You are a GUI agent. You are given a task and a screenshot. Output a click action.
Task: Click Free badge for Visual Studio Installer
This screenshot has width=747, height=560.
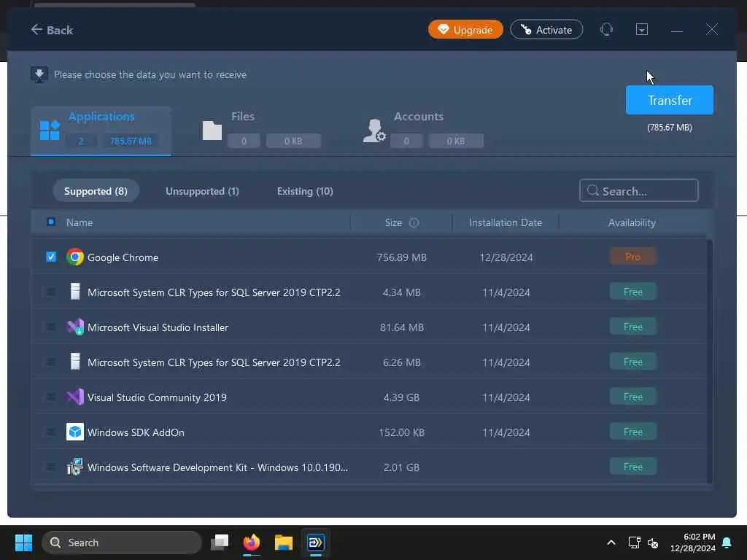click(x=632, y=327)
